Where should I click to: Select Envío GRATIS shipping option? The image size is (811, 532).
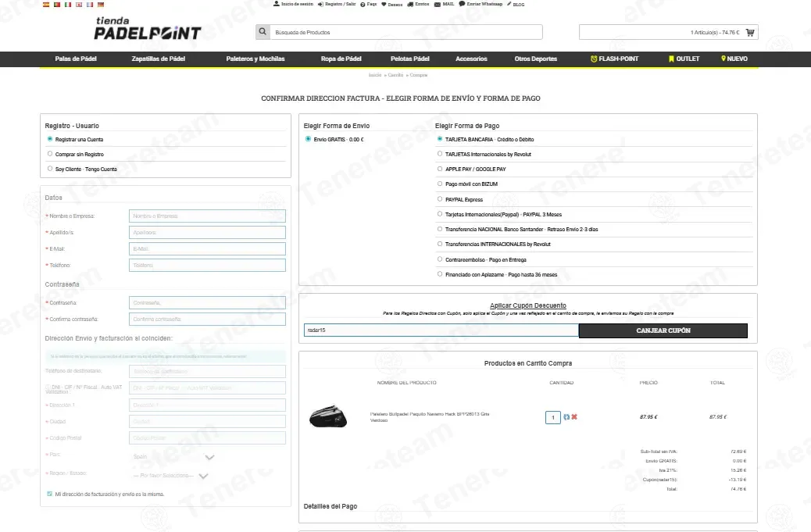(309, 139)
